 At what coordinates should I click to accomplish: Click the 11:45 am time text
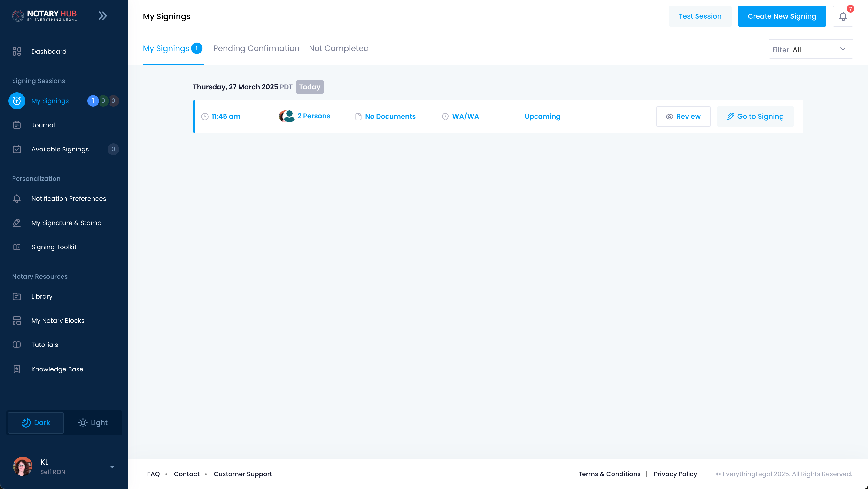226,116
